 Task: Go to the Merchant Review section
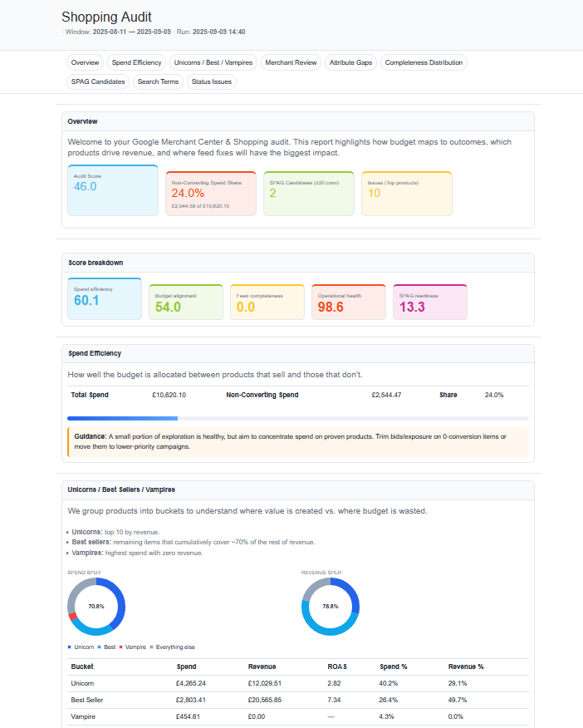290,62
